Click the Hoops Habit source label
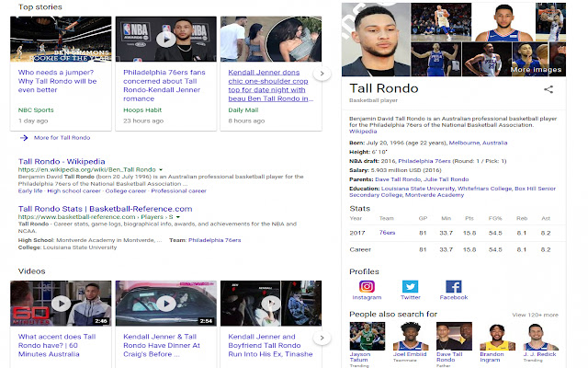 pyautogui.click(x=142, y=110)
